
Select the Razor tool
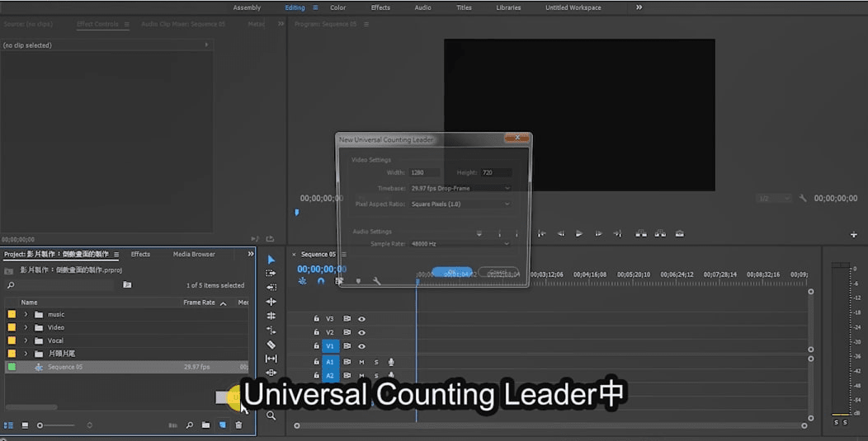pyautogui.click(x=271, y=345)
